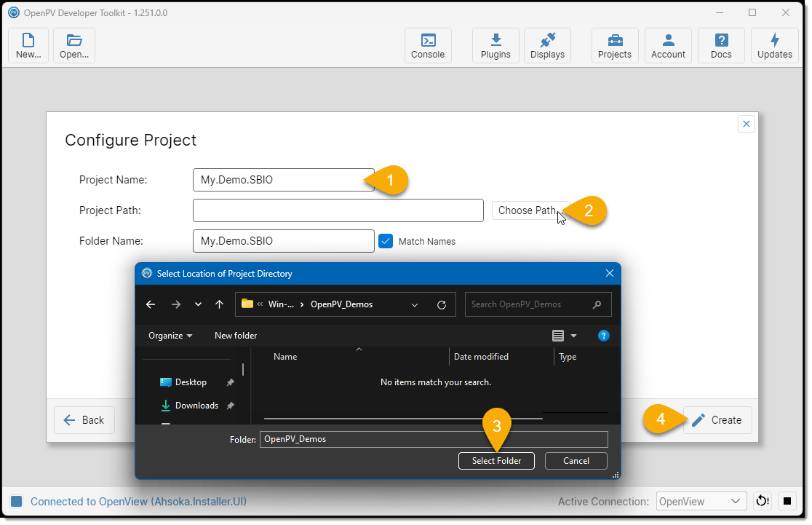Check for Updates
The height and width of the screenshot is (525, 812).
tap(775, 46)
